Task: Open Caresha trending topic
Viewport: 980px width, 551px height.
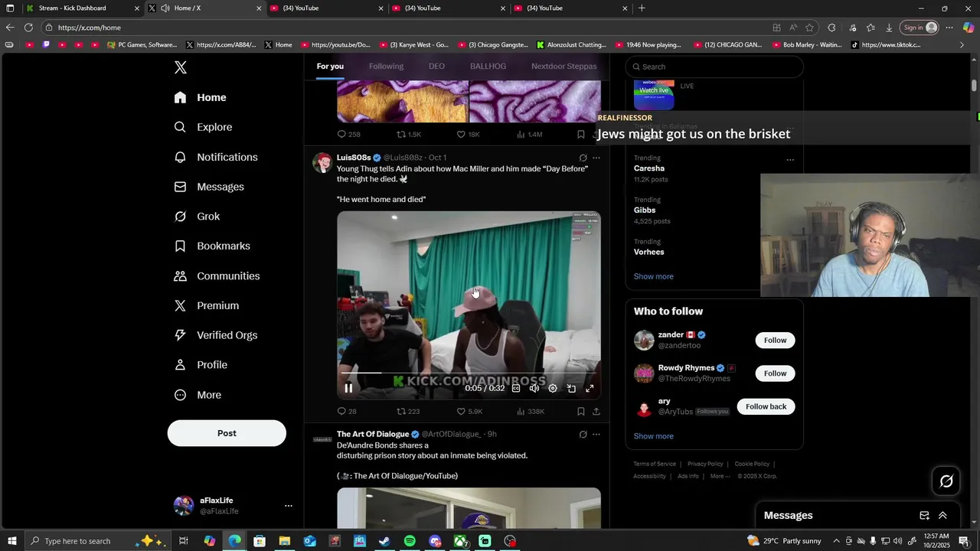Action: tap(649, 168)
